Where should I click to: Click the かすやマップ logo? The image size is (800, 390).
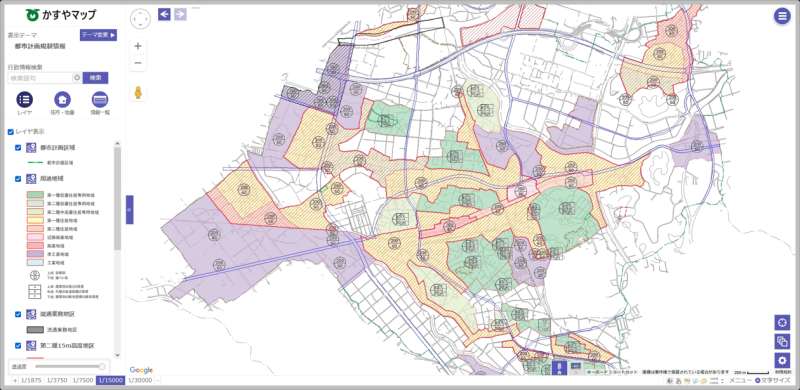[60, 15]
